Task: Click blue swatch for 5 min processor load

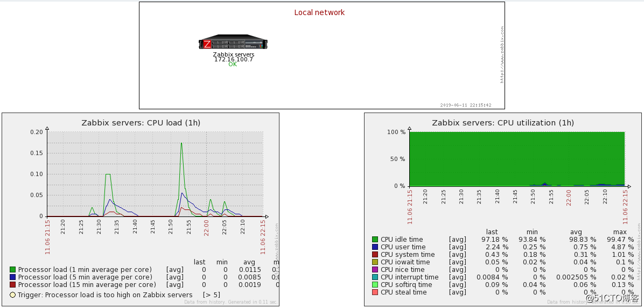Action: pyautogui.click(x=13, y=277)
